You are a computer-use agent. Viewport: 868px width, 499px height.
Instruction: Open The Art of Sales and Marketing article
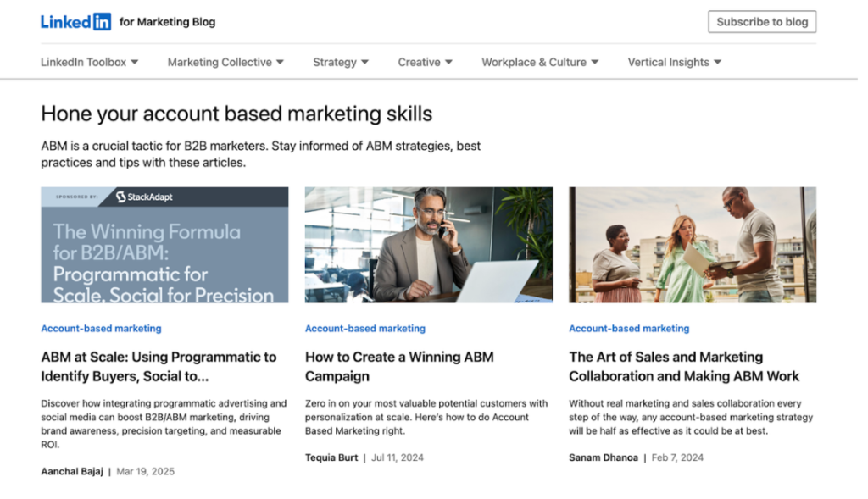(x=683, y=366)
